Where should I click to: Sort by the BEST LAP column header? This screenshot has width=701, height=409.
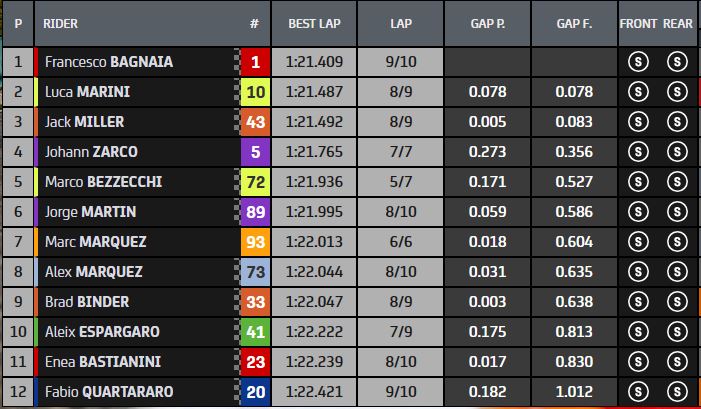click(x=315, y=22)
